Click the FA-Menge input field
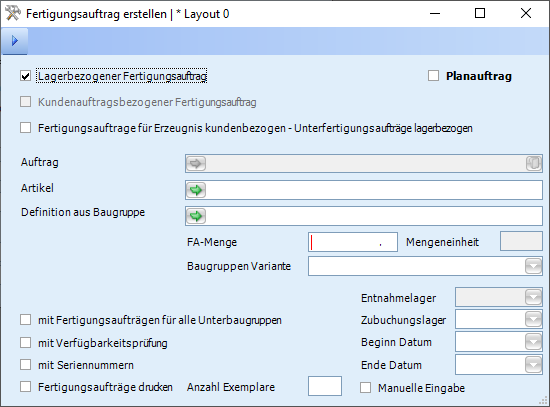The image size is (550, 407). 353,242
